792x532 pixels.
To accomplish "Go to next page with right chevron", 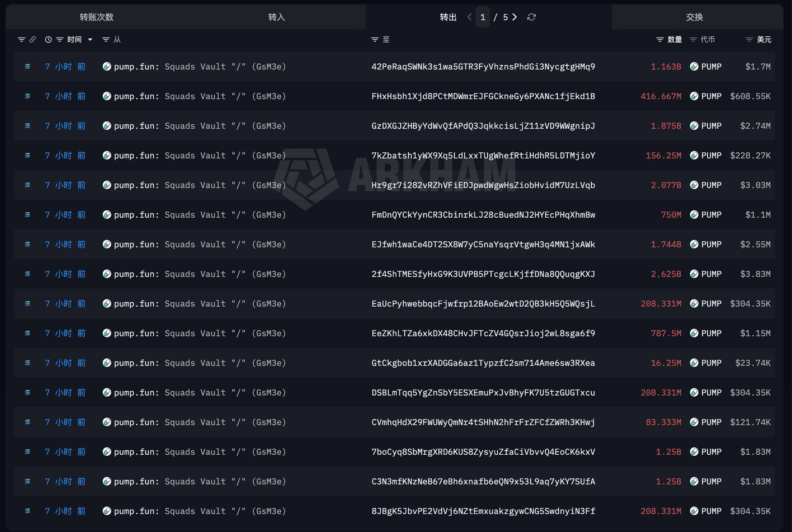I will click(515, 17).
